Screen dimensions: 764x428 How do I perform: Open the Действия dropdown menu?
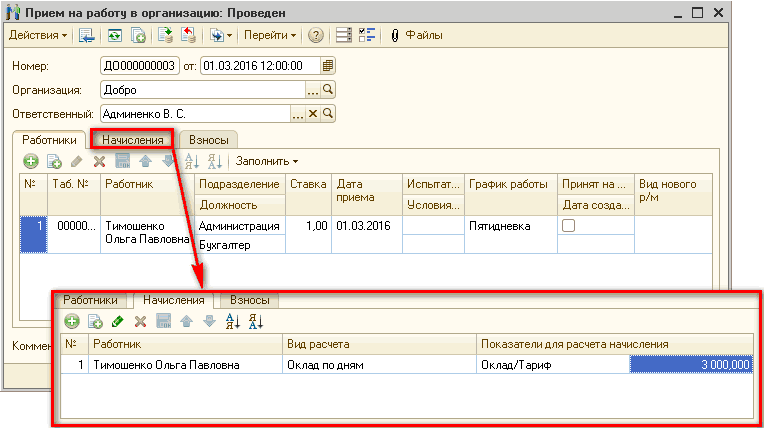tap(38, 36)
